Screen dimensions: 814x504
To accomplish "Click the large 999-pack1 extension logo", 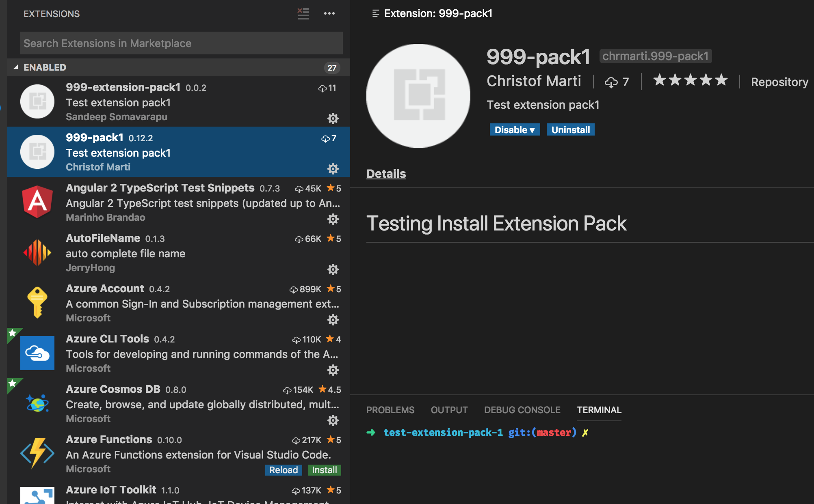I will point(418,96).
